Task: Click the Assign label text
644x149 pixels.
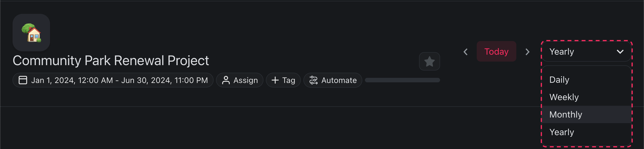Action: tap(246, 80)
